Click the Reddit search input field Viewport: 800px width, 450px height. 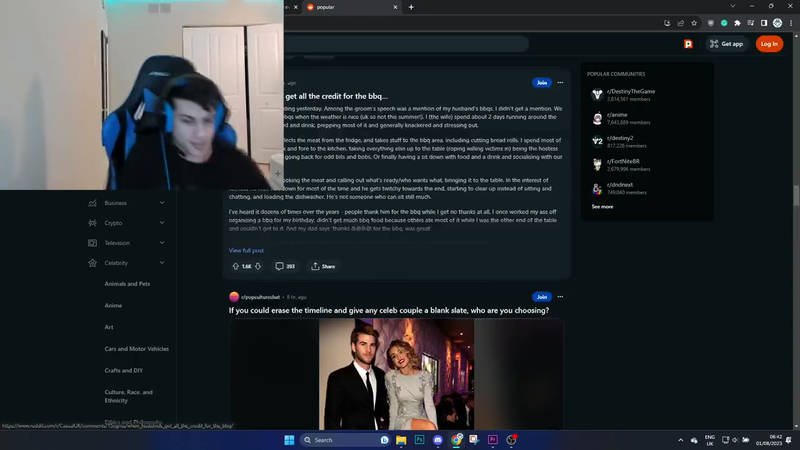pos(406,44)
